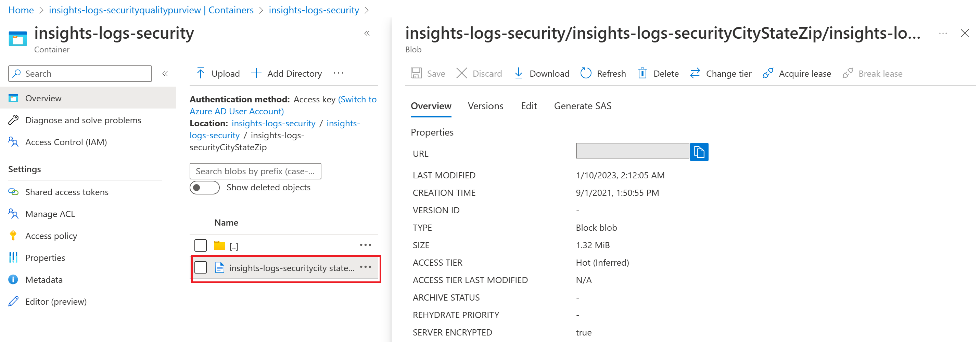Go to Home in breadcrumb
The width and height of the screenshot is (980, 342).
click(21, 10)
